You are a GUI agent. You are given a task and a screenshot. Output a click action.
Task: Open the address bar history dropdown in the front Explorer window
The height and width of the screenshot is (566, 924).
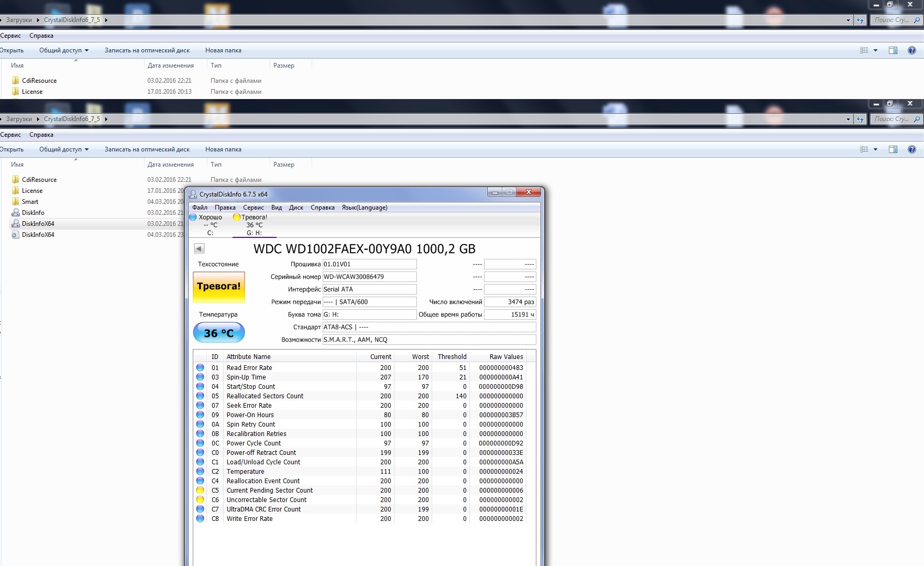[x=848, y=119]
